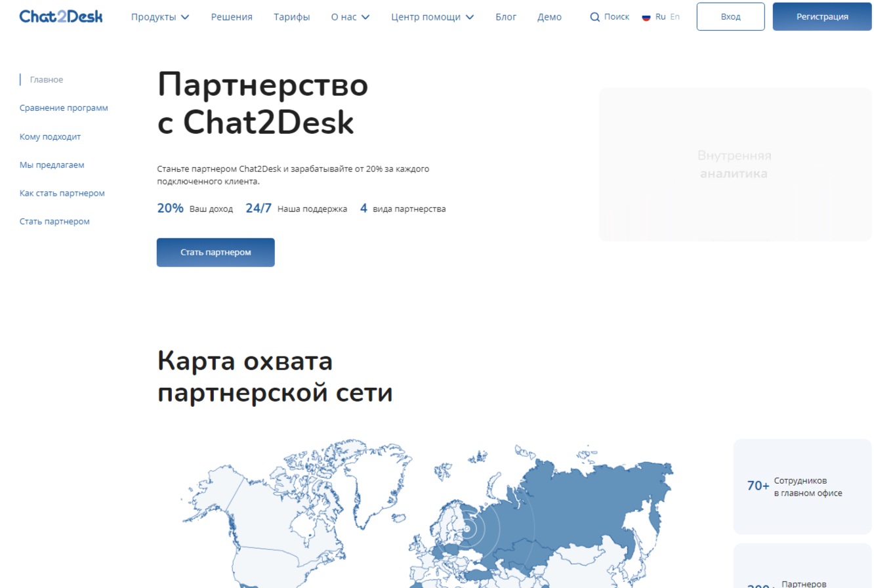The width and height of the screenshot is (874, 588).
Task: Jump to Кому подходит section
Action: [x=50, y=136]
